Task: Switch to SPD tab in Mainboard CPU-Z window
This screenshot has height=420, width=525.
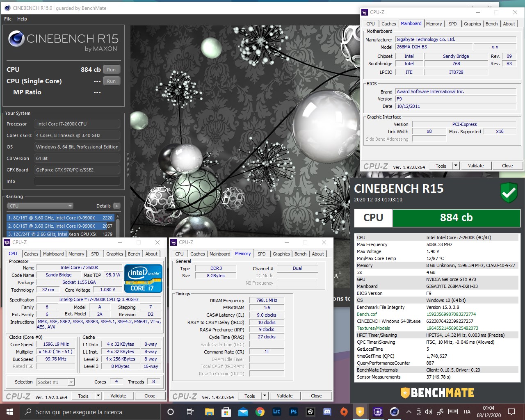Action: click(452, 24)
